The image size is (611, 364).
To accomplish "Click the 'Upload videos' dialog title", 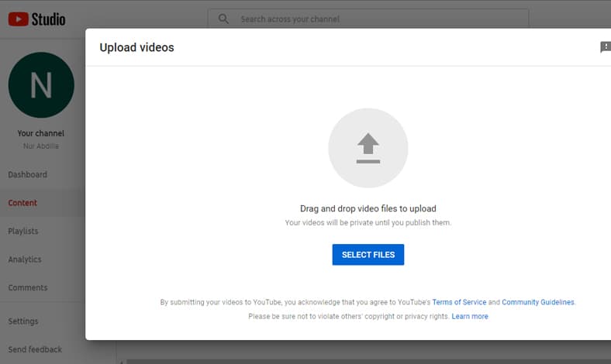I will point(136,47).
